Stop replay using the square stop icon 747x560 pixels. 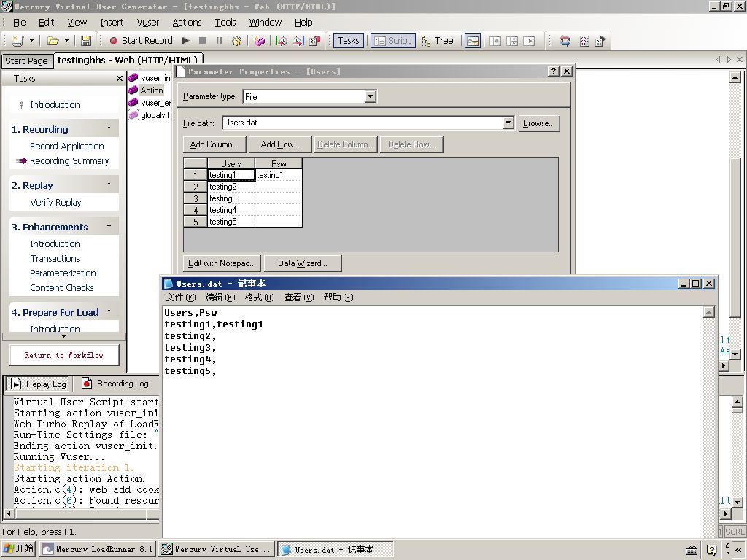(203, 41)
